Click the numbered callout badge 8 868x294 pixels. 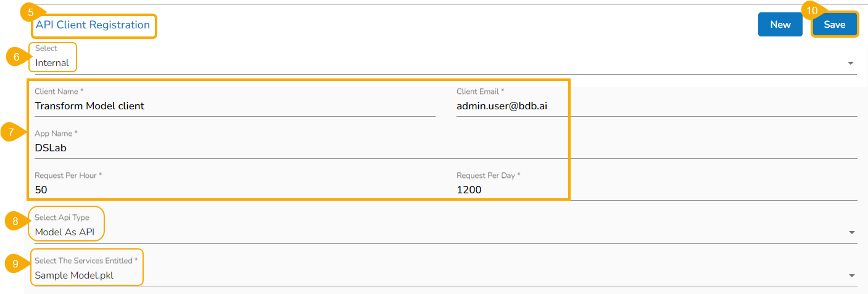(x=15, y=221)
